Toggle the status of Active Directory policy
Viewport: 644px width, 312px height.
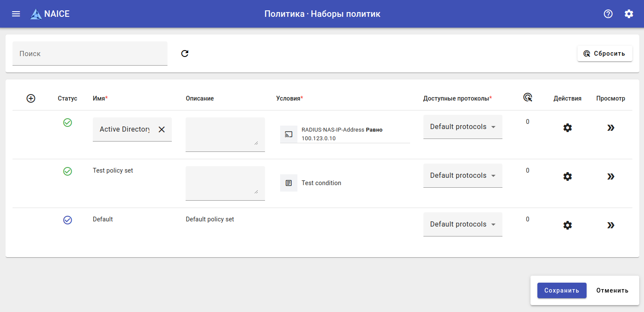[x=68, y=123]
